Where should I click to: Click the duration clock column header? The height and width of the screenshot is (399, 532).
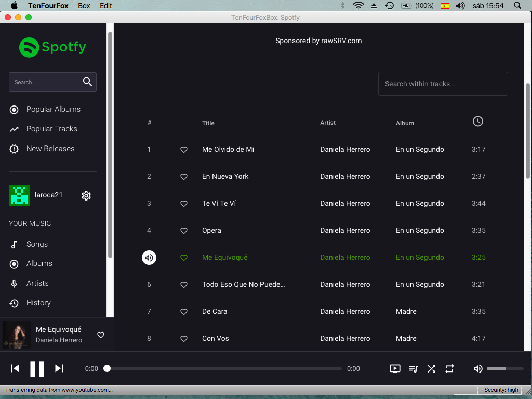(x=478, y=122)
